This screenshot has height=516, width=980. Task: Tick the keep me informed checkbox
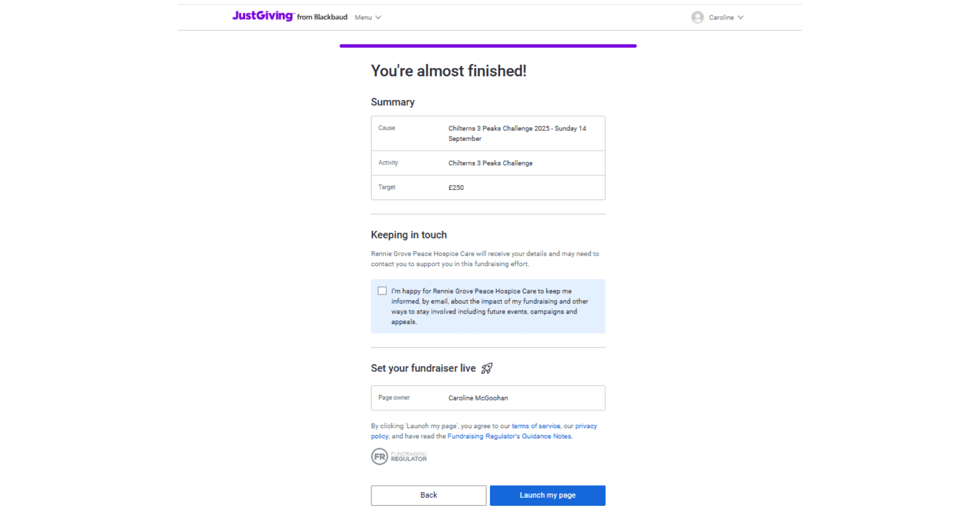click(x=382, y=291)
